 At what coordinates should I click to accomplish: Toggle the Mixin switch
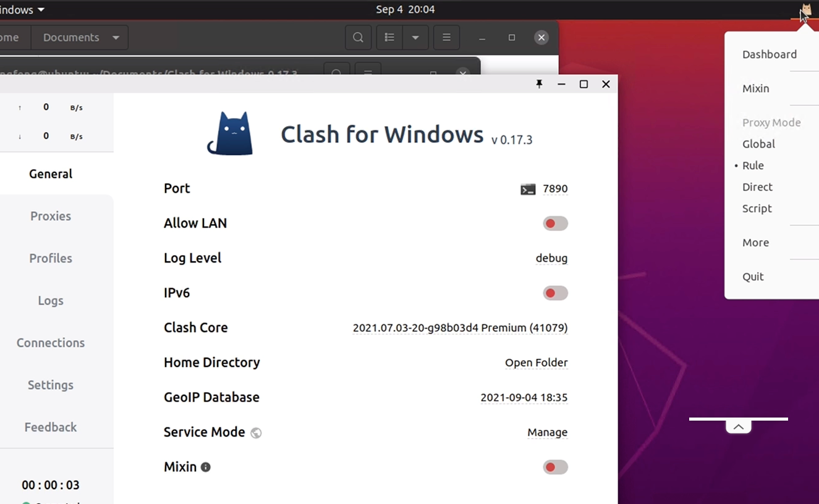point(555,467)
